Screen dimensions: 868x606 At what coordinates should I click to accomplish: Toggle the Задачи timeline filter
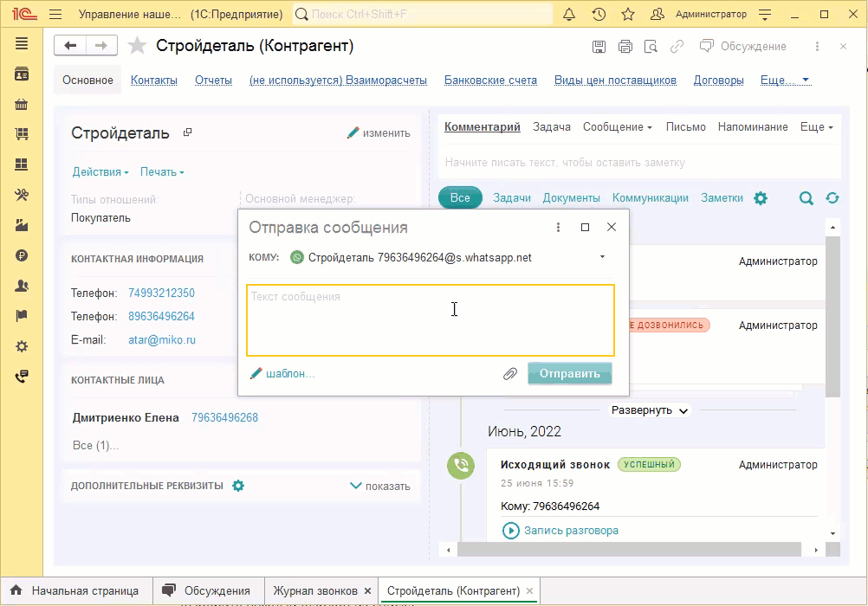click(x=511, y=198)
